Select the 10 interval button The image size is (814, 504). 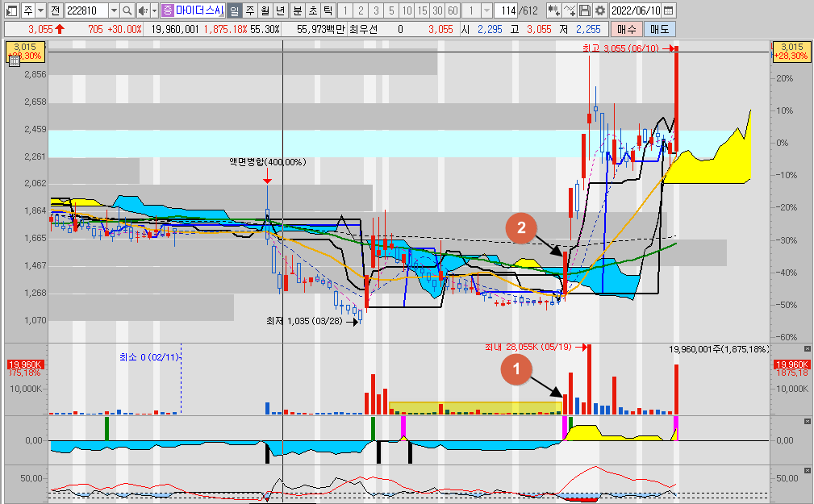tap(407, 10)
